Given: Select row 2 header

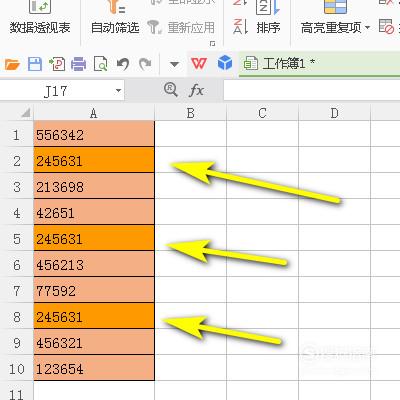Looking at the screenshot, I should point(16,161).
